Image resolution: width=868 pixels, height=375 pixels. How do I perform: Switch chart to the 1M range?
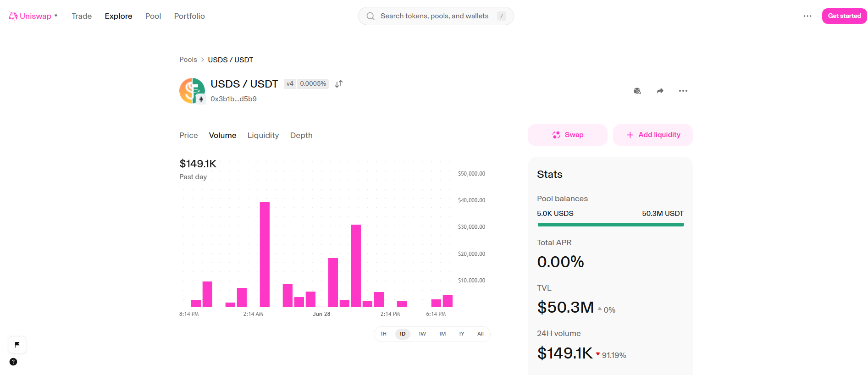[442, 334]
